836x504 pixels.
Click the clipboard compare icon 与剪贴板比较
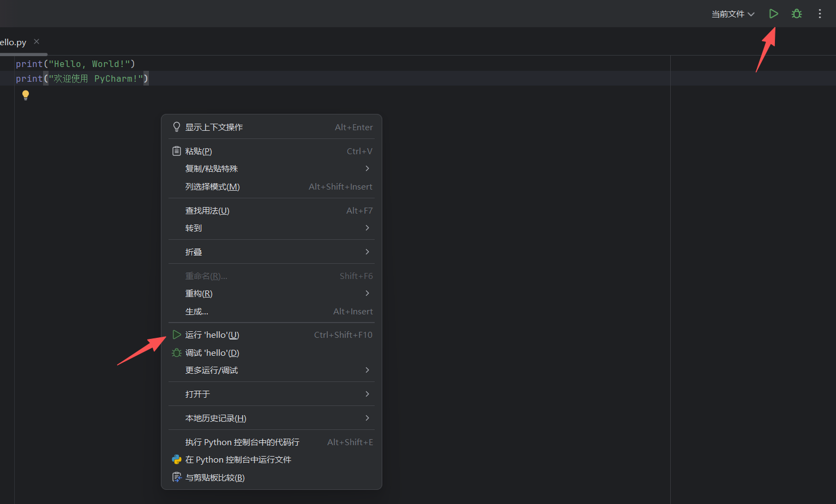(177, 477)
